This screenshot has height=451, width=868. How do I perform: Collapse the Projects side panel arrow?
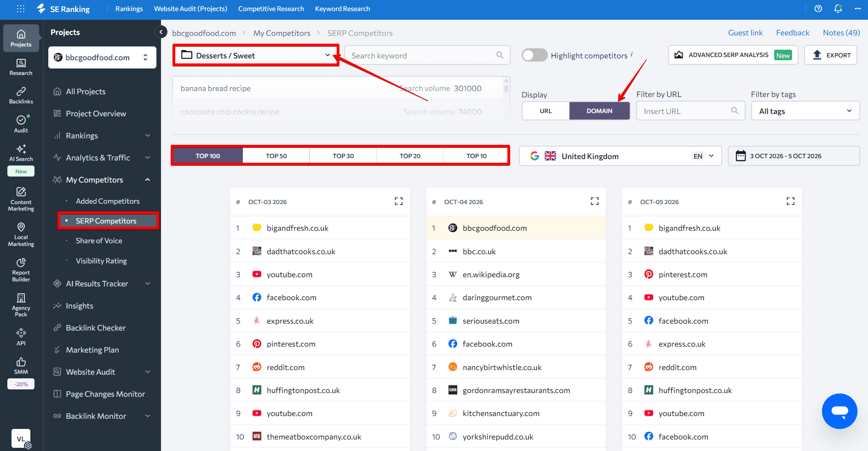click(161, 32)
